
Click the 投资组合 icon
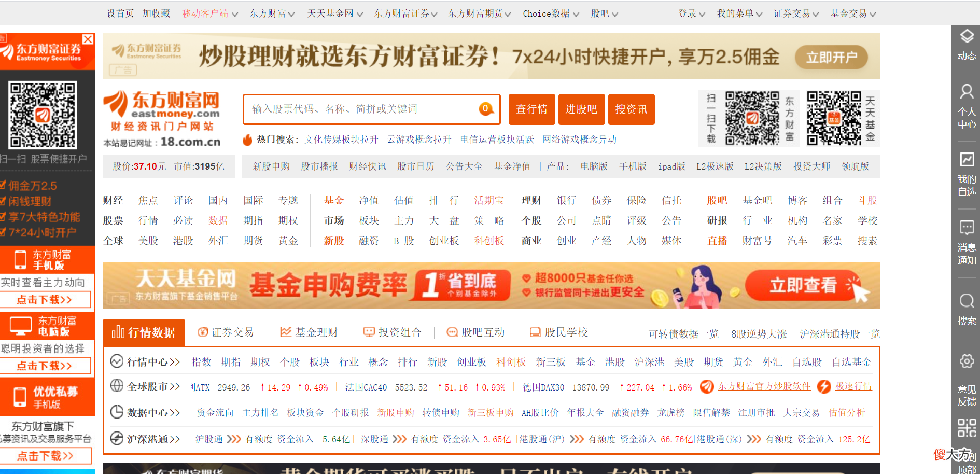[369, 332]
